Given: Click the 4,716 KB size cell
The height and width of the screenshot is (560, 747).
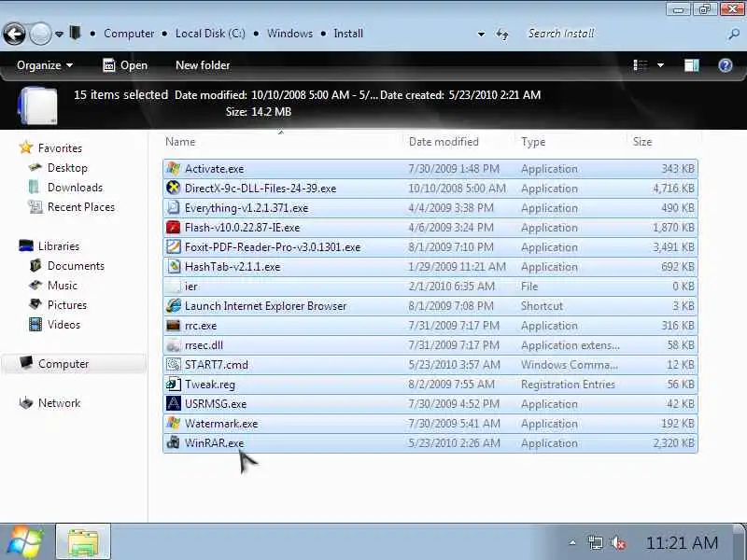Looking at the screenshot, I should (x=673, y=189).
